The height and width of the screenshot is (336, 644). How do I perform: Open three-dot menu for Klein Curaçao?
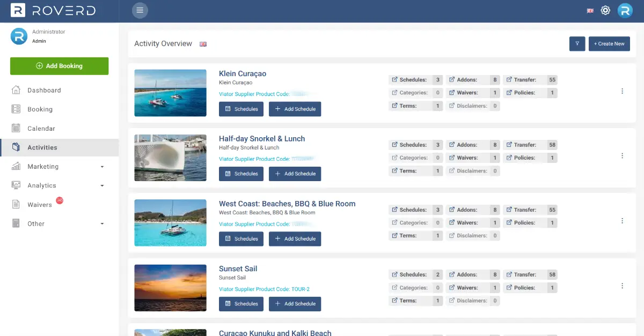tap(622, 91)
